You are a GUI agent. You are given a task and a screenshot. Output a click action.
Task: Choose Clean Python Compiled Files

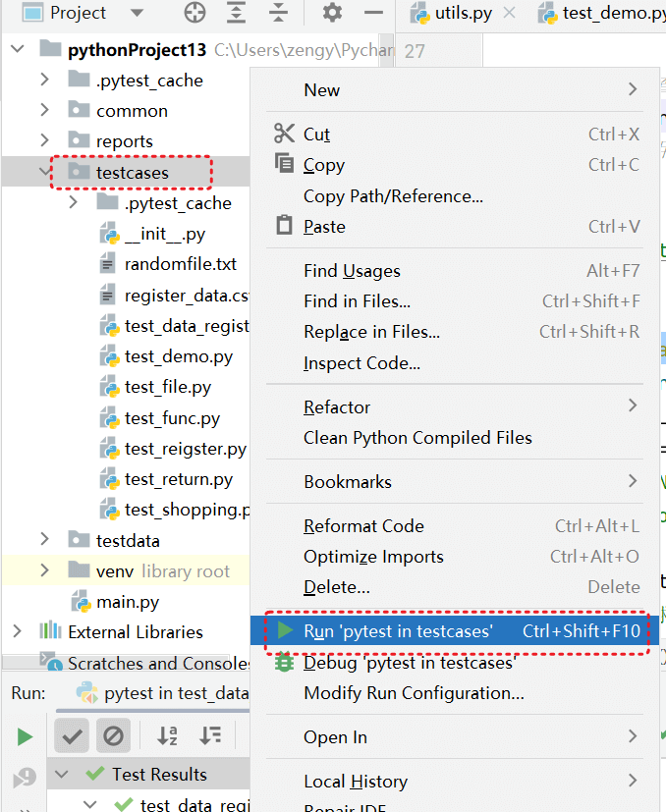[455, 438]
